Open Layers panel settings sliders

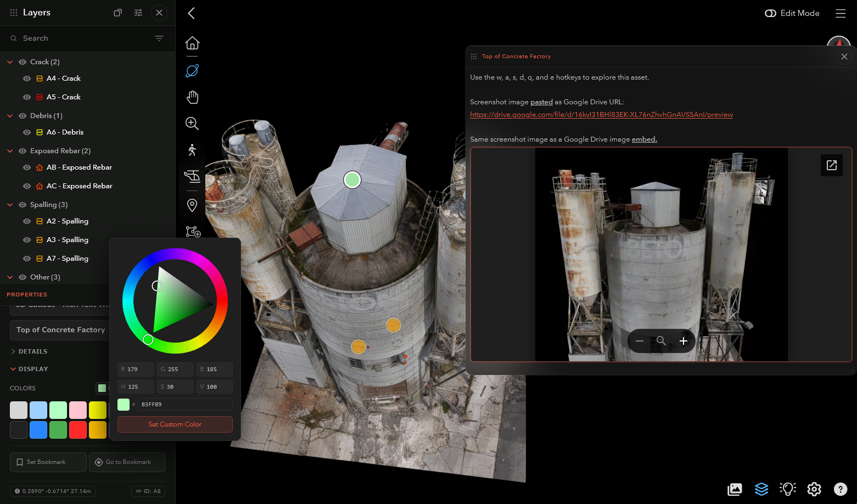point(138,13)
